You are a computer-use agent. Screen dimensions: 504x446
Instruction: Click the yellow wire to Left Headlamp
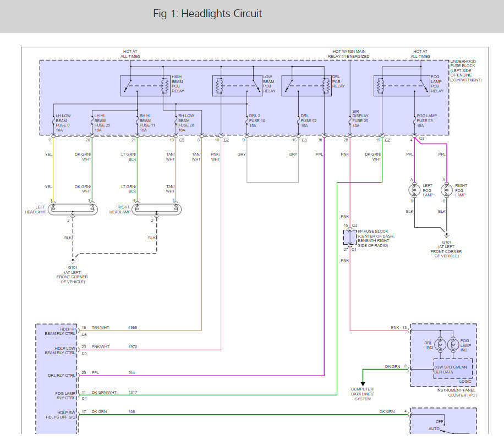click(x=53, y=170)
